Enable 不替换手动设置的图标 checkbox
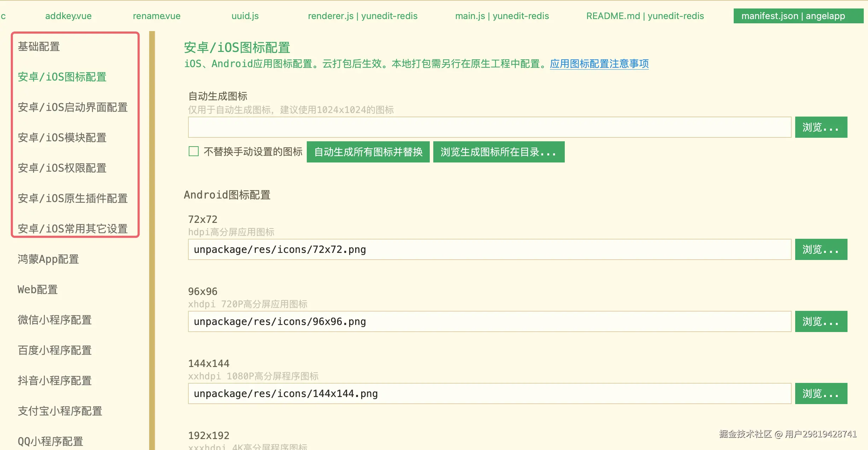Screen dimensions: 868x450 (x=193, y=152)
